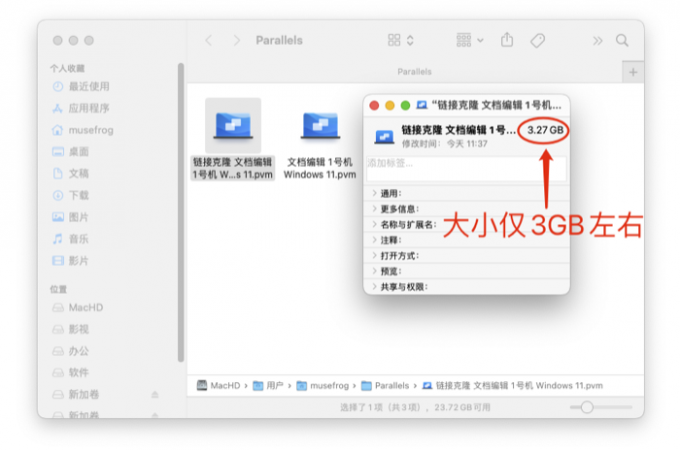Image resolution: width=680 pixels, height=450 pixels.
Task: Click the sidebar scrollbar
Action: coord(181,212)
